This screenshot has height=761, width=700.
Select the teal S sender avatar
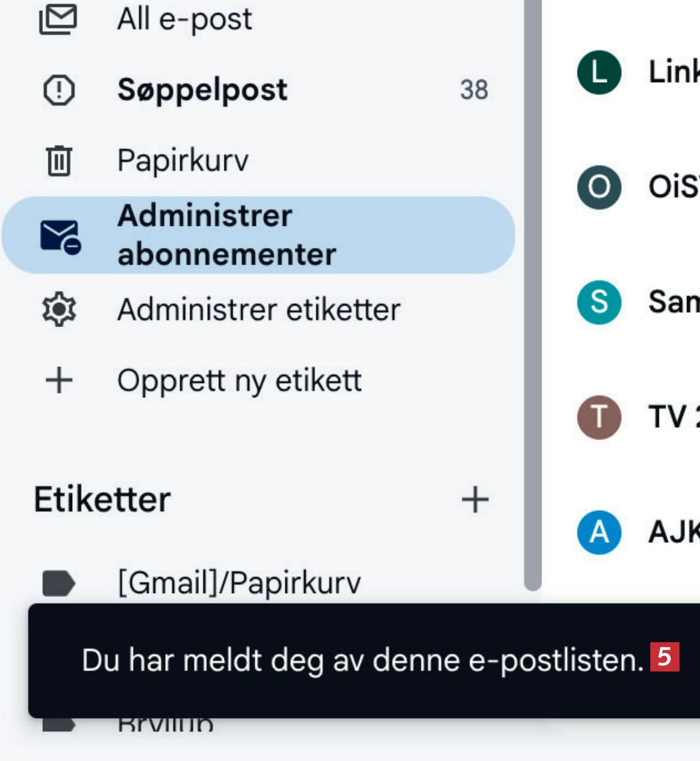(599, 302)
